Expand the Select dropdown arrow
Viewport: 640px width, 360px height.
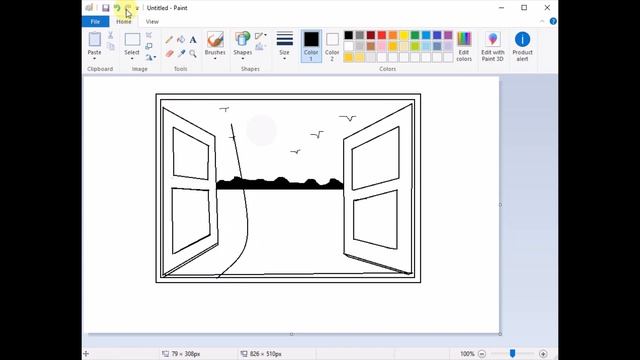pos(132,59)
